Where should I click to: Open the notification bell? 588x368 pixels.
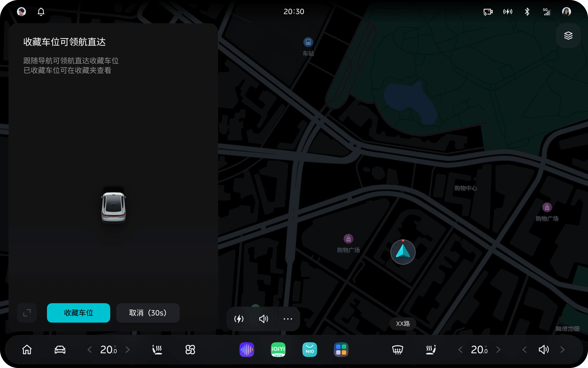click(41, 12)
